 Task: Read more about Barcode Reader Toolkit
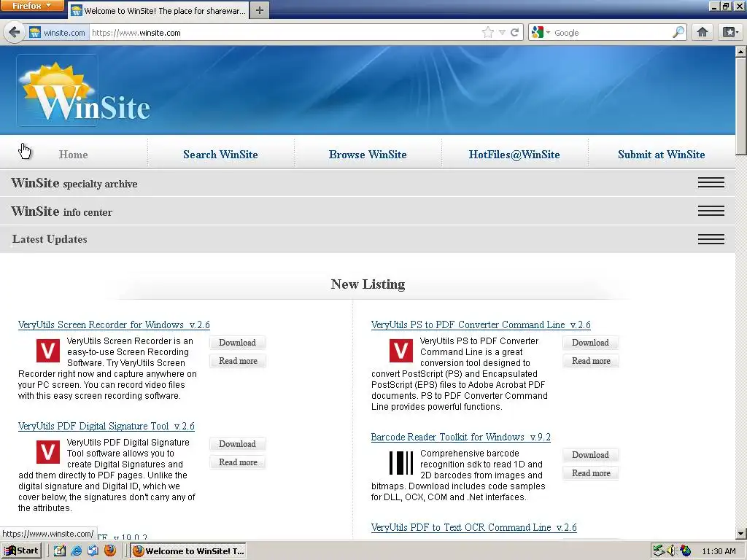[x=590, y=473]
